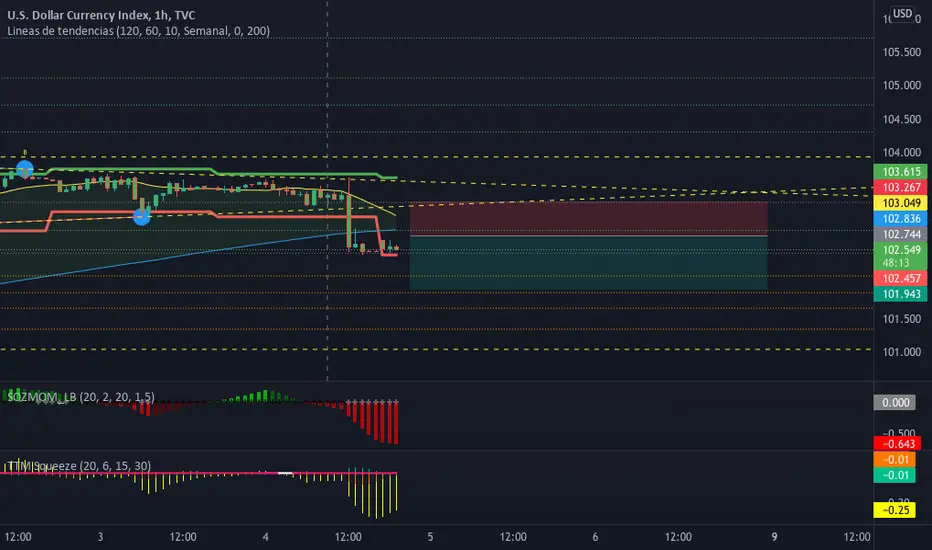The width and height of the screenshot is (932, 550).
Task: Click the day 9 label on time axis
Action: tap(774, 537)
